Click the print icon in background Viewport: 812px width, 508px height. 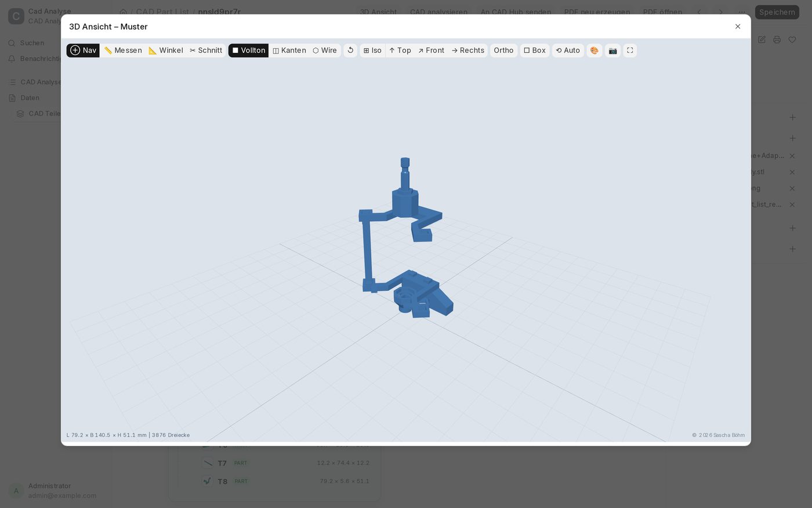click(777, 39)
